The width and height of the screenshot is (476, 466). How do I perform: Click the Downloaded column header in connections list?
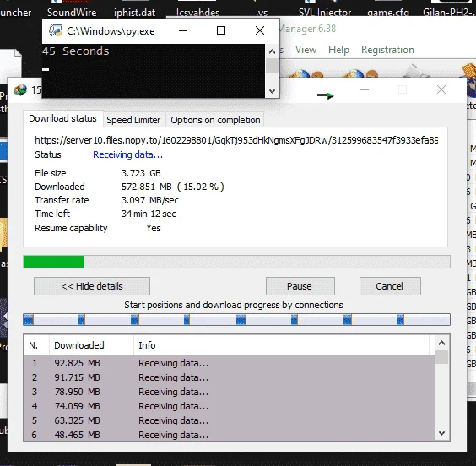(x=91, y=345)
